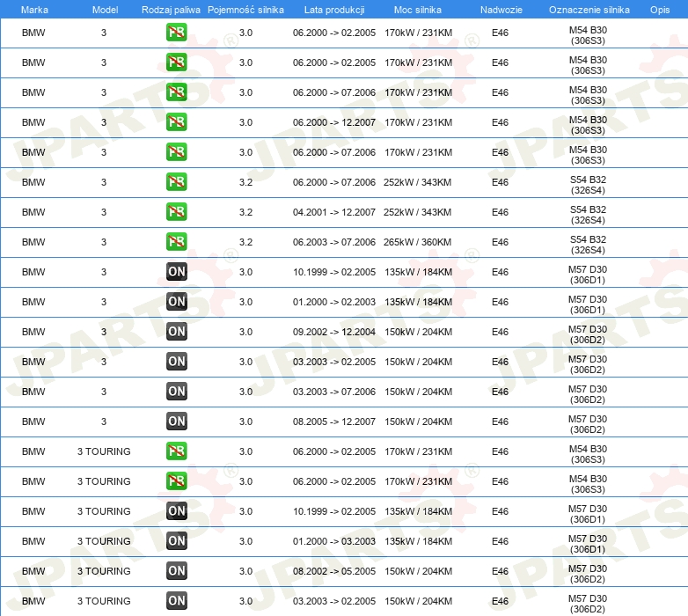This screenshot has width=688, height=616.
Task: Click the M57 D30 (306D2) code in the 09.2002 -> 12.2004 row
Action: tap(588, 334)
